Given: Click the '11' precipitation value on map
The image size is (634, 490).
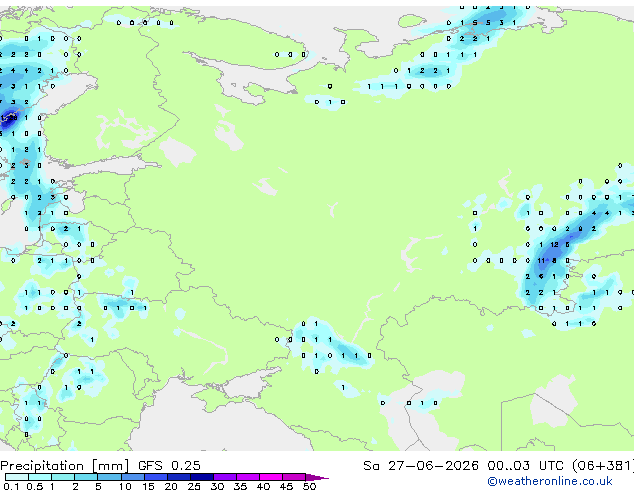Looking at the screenshot, I should tap(541, 261).
